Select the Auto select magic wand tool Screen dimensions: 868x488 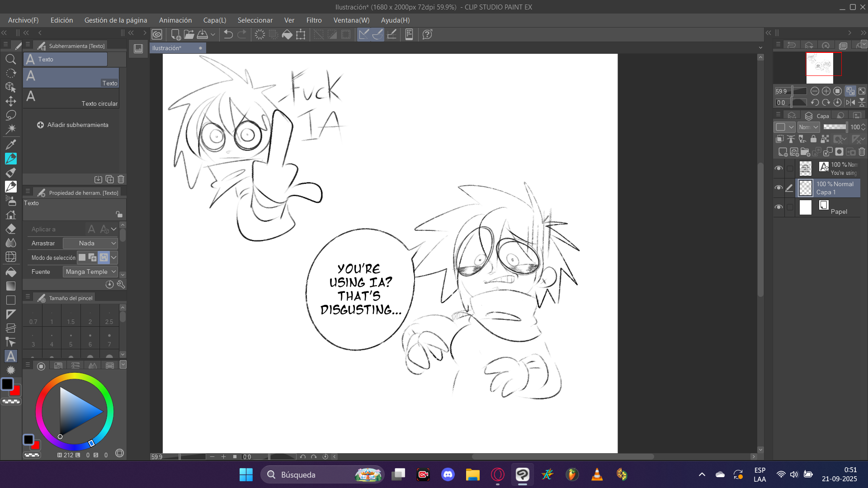(11, 129)
